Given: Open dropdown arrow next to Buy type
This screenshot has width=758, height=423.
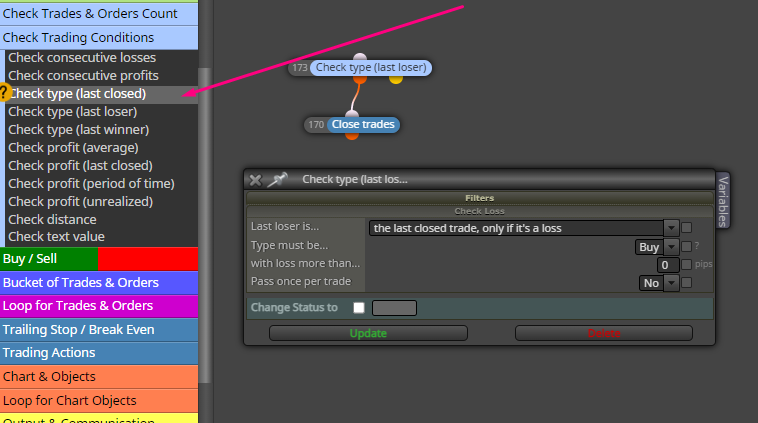Looking at the screenshot, I should point(671,247).
